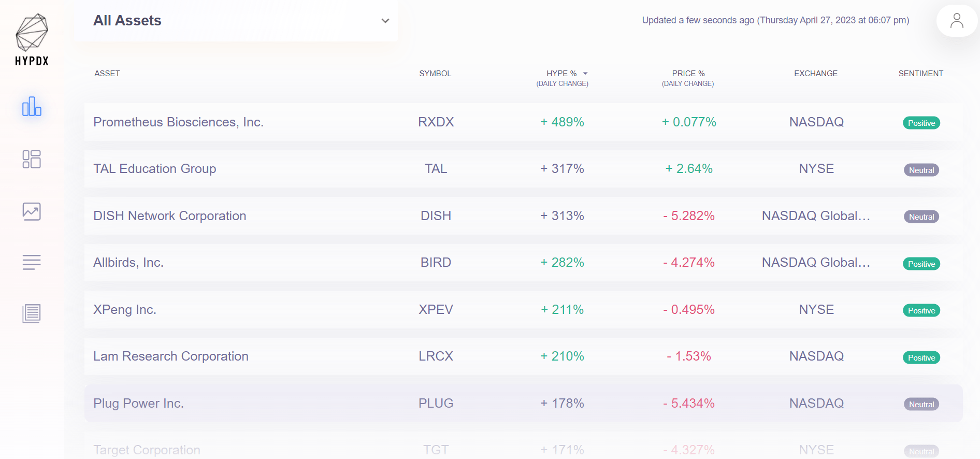Click the + 2.64% price change
980x459 pixels.
coord(689,169)
